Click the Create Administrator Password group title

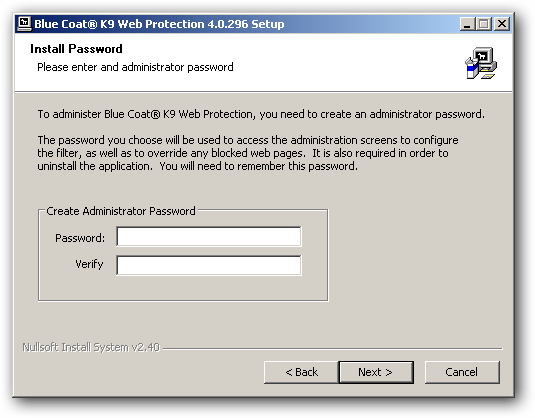click(121, 211)
